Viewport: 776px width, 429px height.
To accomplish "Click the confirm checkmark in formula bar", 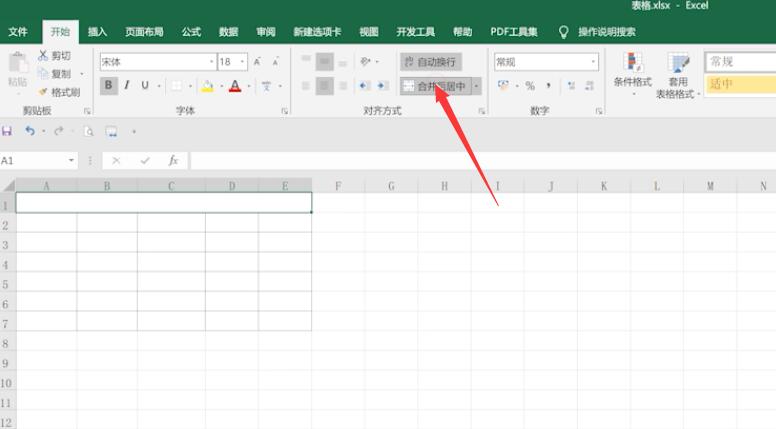I will [x=145, y=160].
